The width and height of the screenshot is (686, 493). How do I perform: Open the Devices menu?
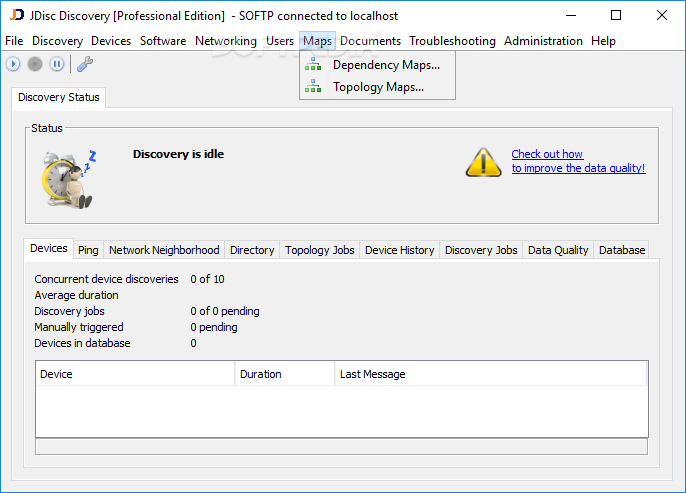(111, 41)
